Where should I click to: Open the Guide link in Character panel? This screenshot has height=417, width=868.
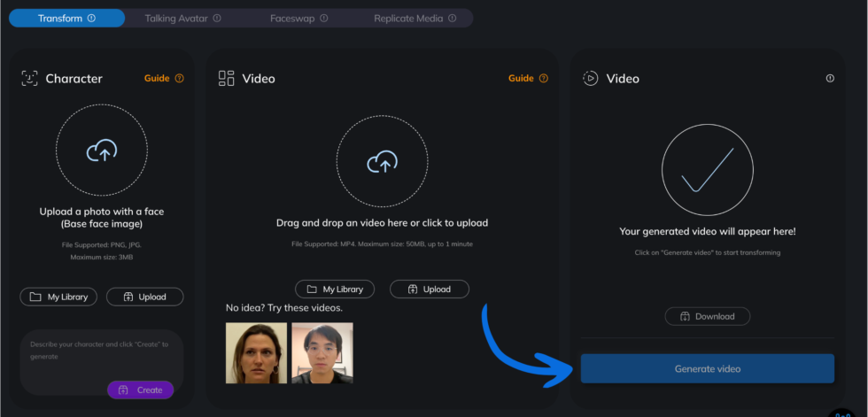coord(157,78)
